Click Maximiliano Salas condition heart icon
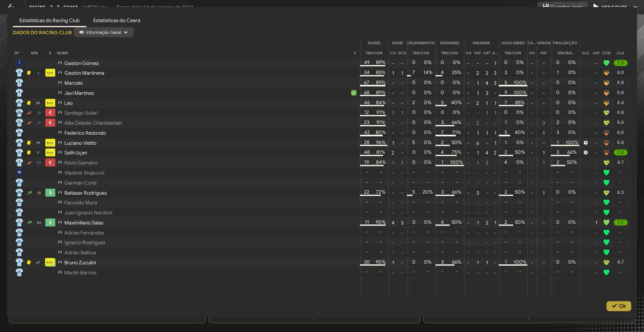 [x=606, y=222]
